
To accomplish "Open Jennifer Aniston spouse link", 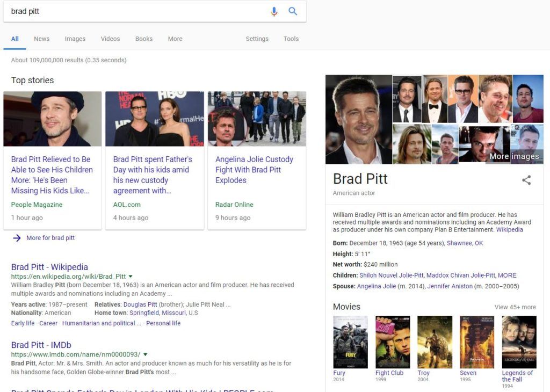I will coord(450,286).
